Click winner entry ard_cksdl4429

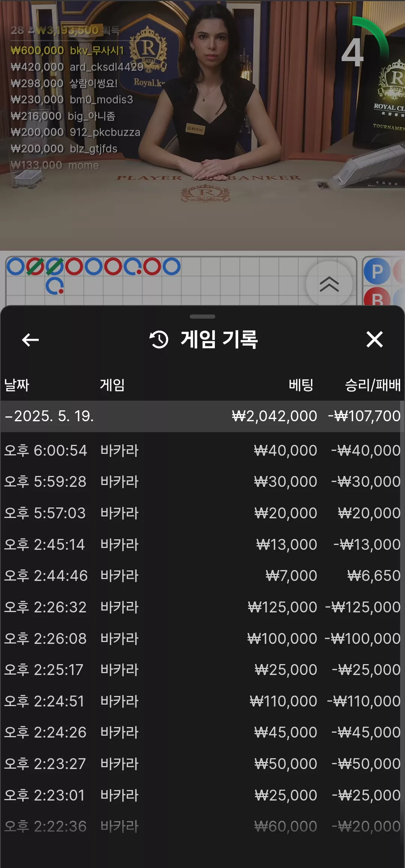pos(77,67)
